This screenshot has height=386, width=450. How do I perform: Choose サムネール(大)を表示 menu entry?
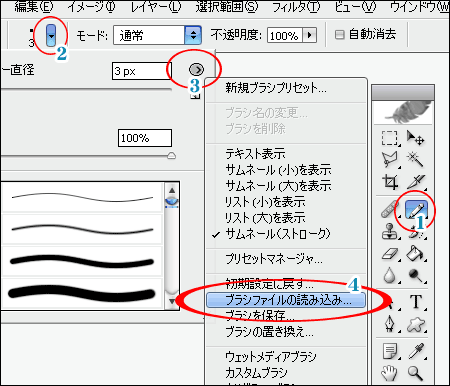pos(286,186)
